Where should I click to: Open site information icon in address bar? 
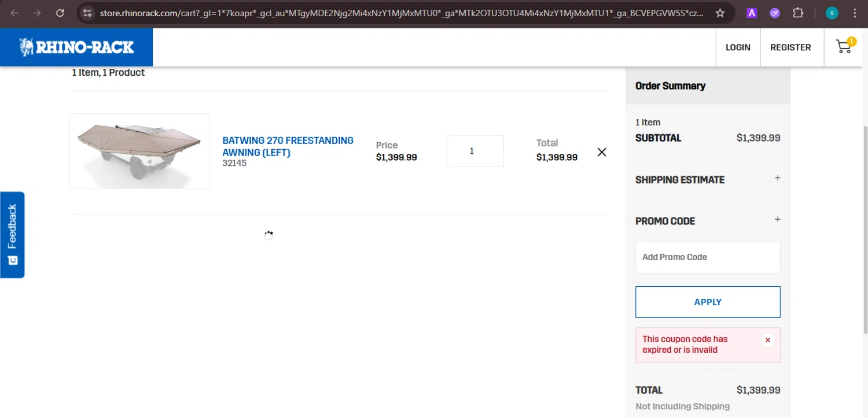(87, 13)
